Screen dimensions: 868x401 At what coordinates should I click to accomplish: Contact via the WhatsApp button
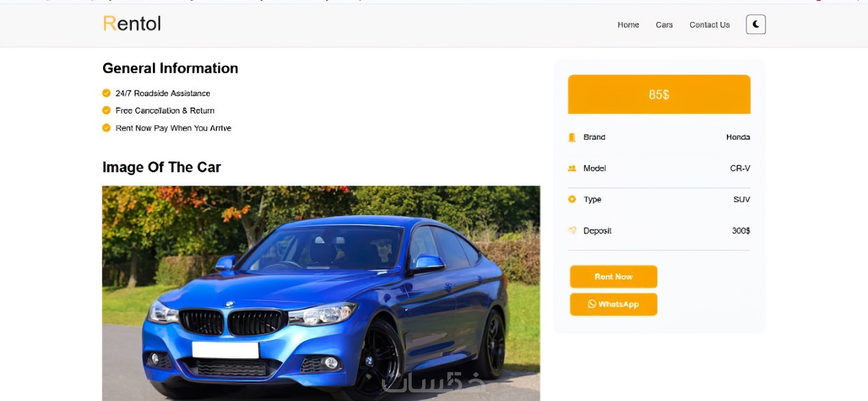point(614,304)
